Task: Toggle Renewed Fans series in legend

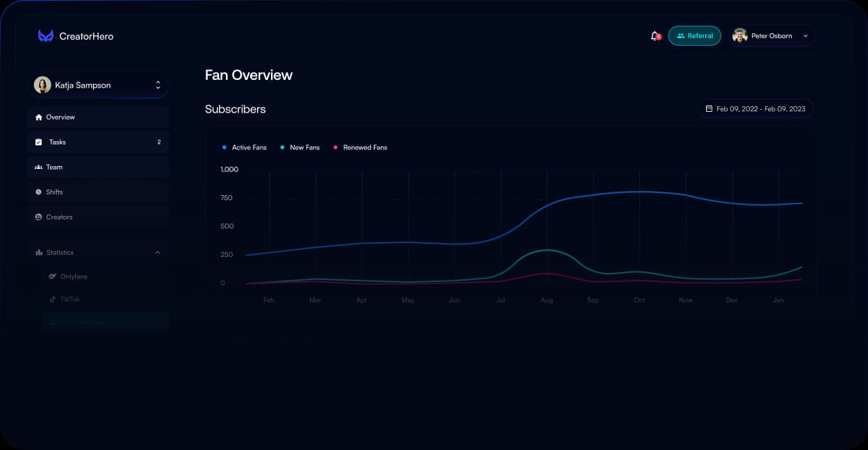Action: (360, 148)
